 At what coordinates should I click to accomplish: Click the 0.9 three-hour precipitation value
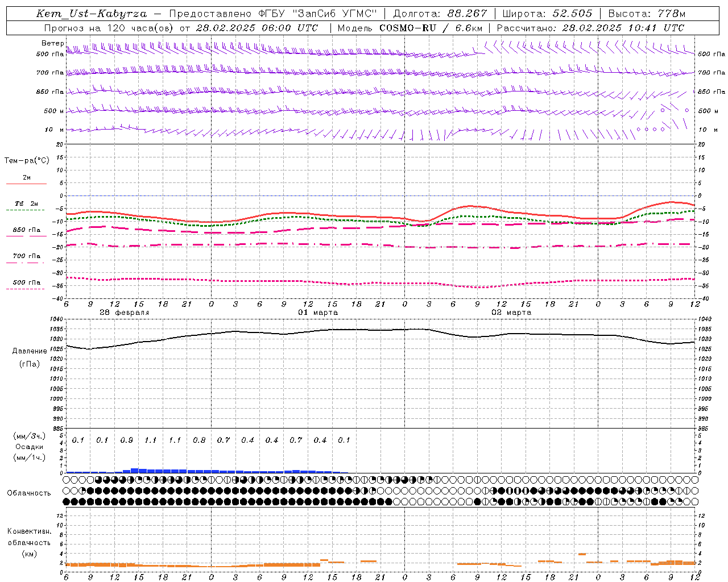(126, 440)
